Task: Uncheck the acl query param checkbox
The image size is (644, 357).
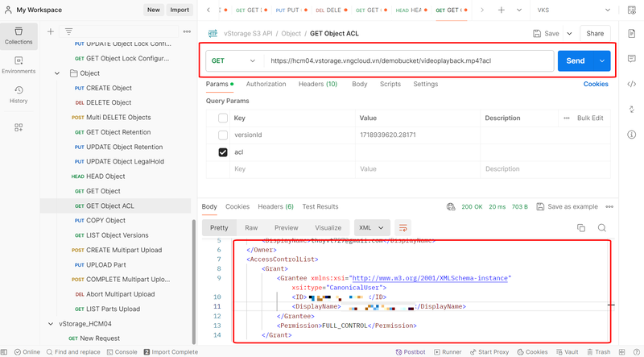Action: 223,152
